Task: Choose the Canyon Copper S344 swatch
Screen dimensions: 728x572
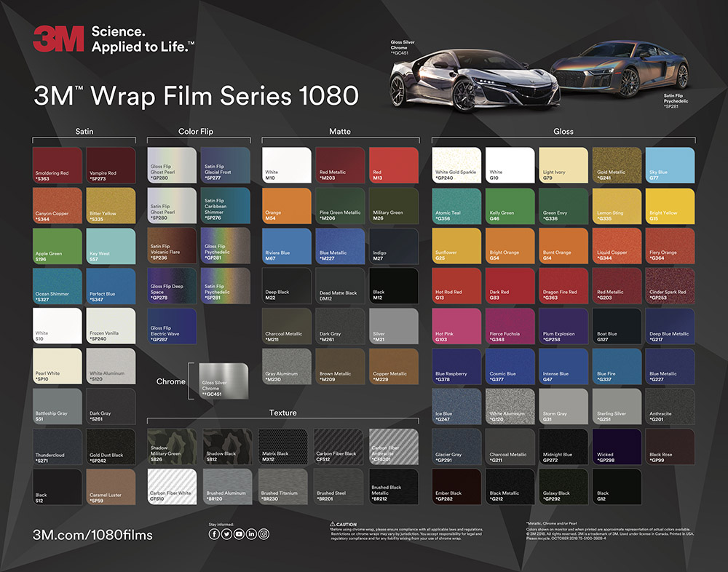Action: coord(57,206)
